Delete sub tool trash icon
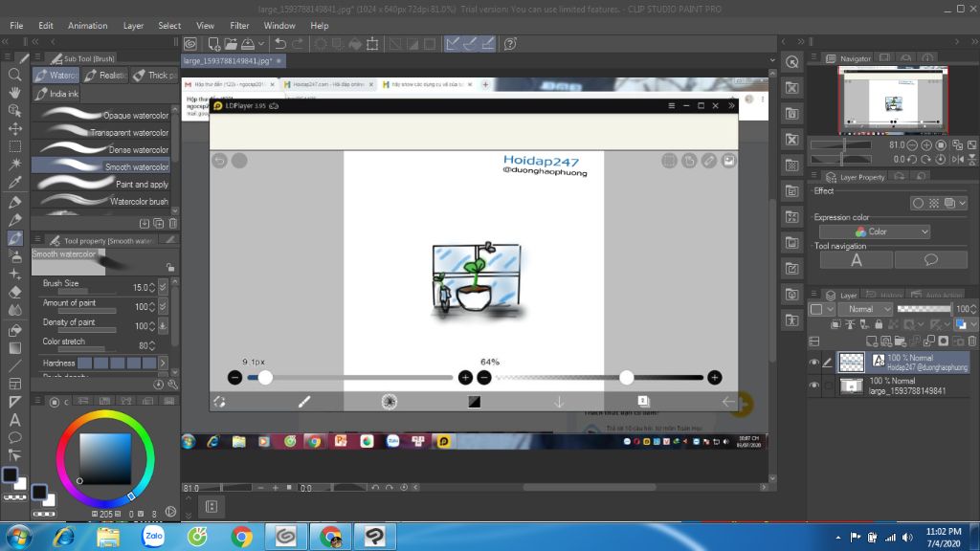This screenshot has height=551, width=980. (173, 224)
